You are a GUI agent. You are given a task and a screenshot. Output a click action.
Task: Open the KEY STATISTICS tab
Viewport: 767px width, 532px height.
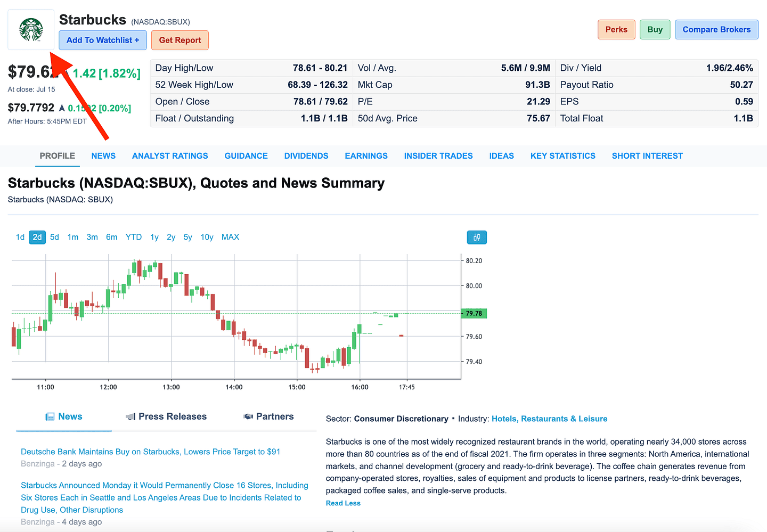[x=563, y=155]
